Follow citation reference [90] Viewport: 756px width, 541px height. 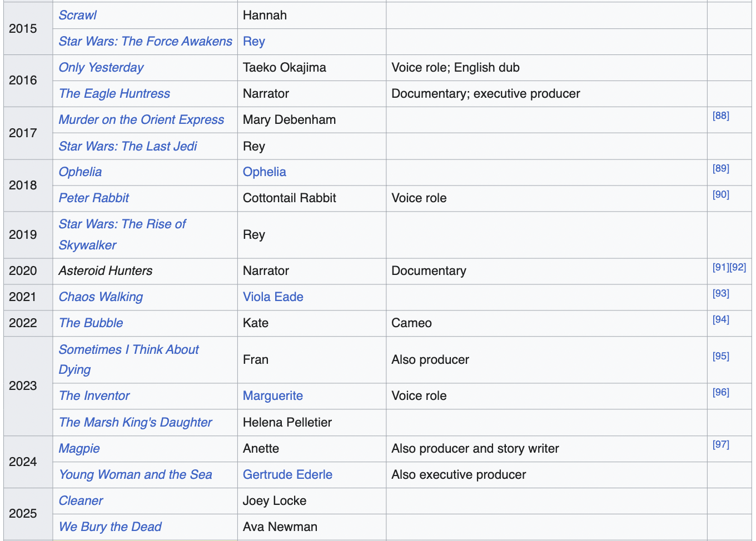tap(721, 194)
